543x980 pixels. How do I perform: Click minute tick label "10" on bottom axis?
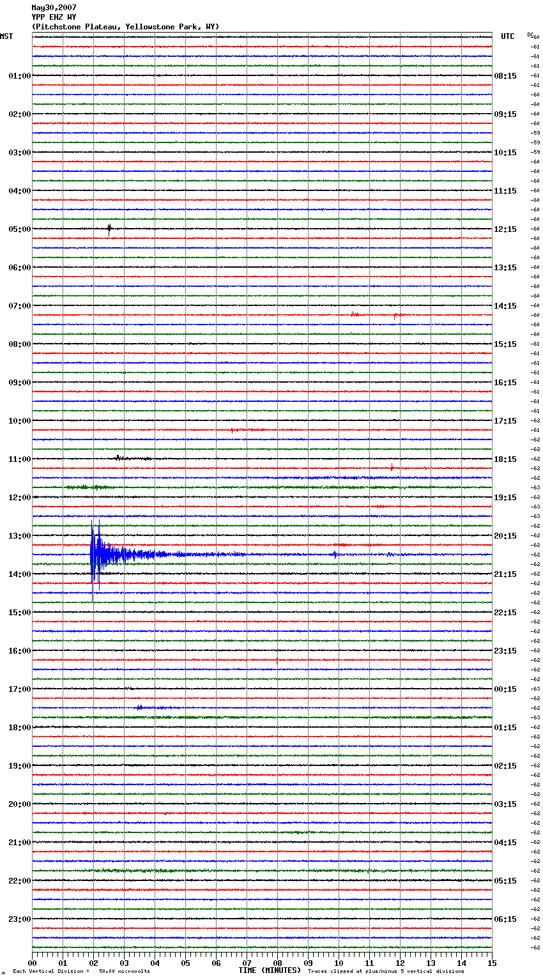click(339, 963)
